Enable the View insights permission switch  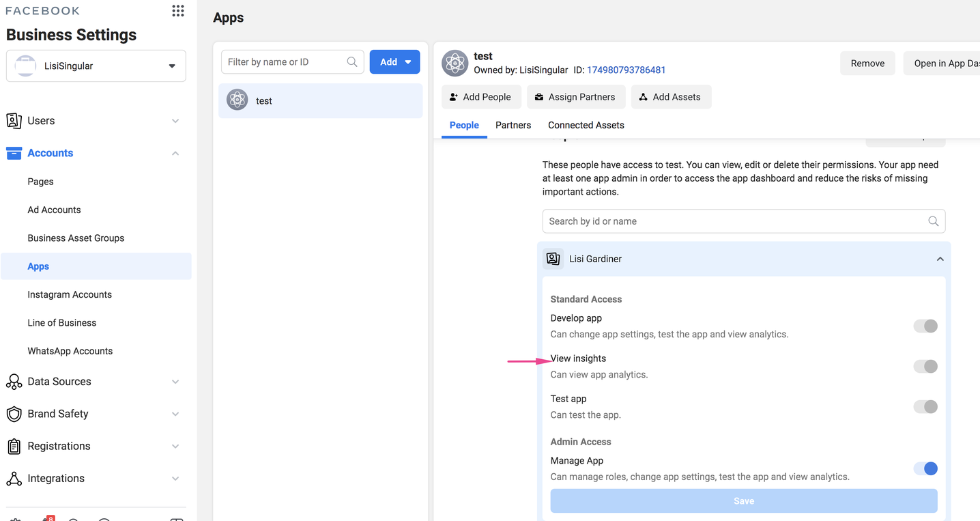point(925,366)
